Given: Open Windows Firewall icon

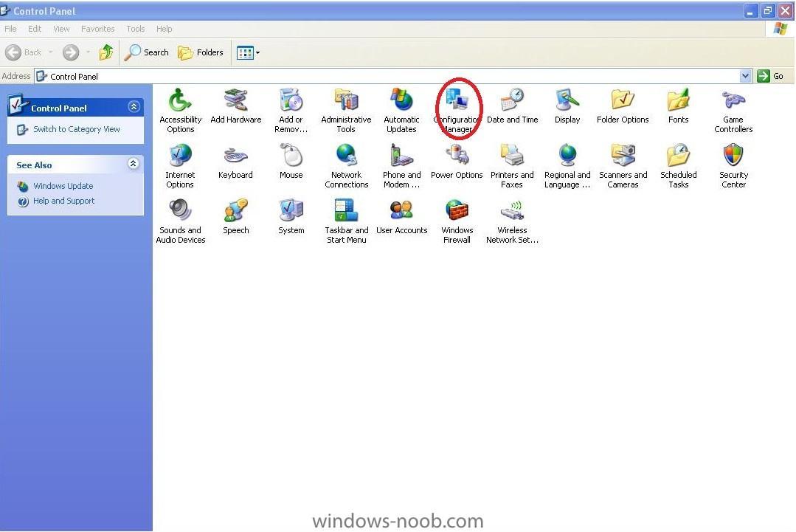Looking at the screenshot, I should pyautogui.click(x=457, y=221).
